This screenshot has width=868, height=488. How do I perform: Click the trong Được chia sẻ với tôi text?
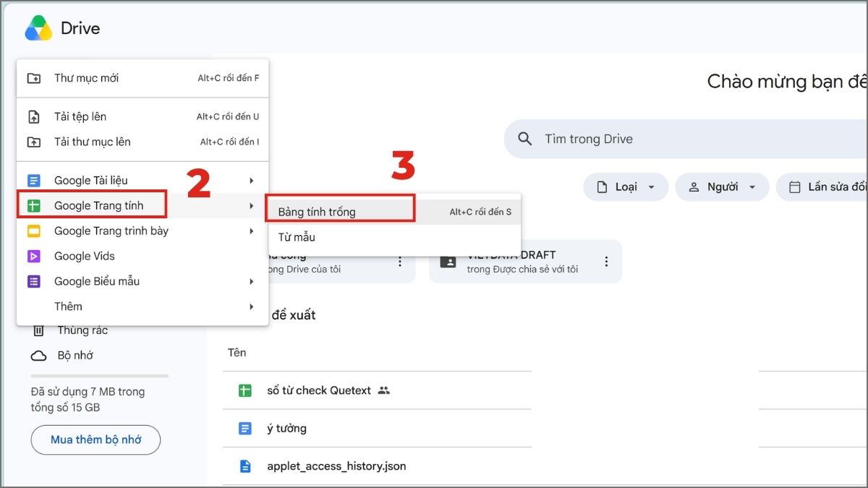[522, 270]
